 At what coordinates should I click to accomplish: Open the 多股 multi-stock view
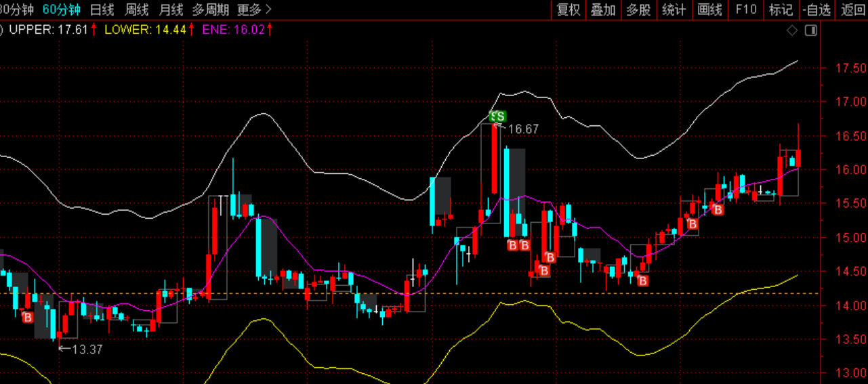(638, 9)
